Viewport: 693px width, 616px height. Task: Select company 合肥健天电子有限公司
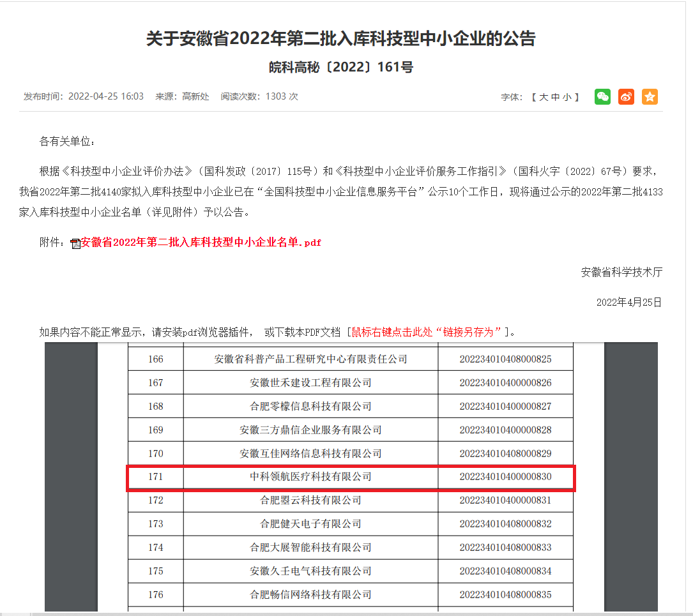310,523
